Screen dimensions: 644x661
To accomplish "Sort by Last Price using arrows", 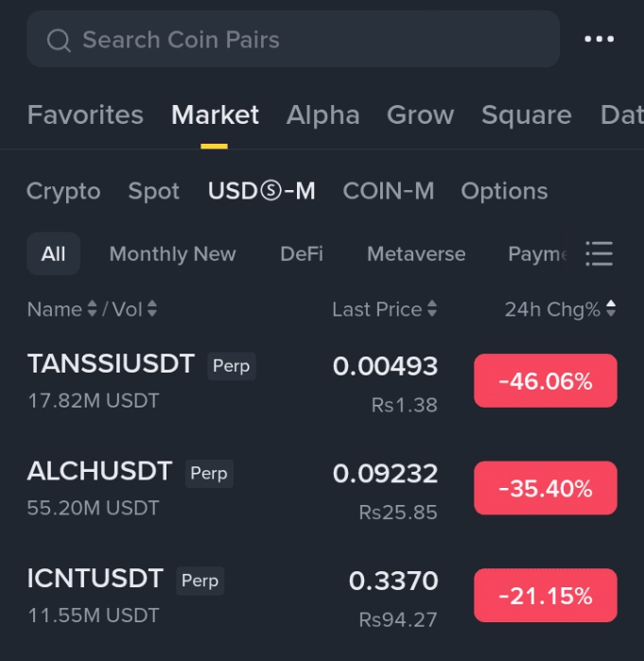I will tap(432, 308).
